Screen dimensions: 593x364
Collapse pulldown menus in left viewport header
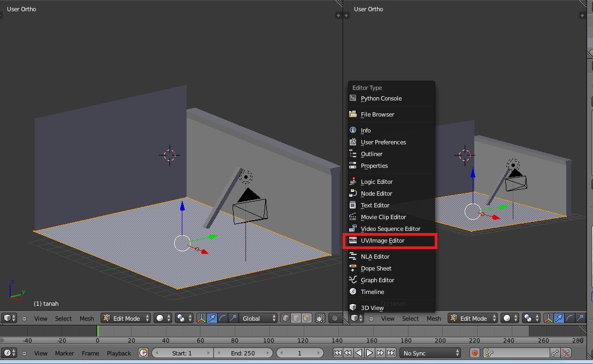(x=24, y=319)
